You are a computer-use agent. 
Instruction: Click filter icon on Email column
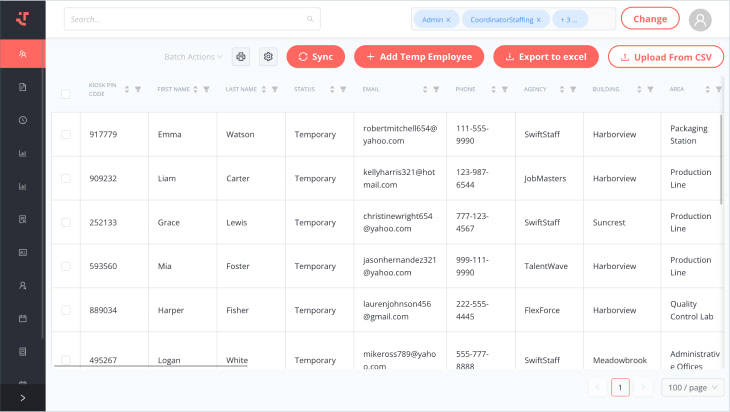coord(436,89)
